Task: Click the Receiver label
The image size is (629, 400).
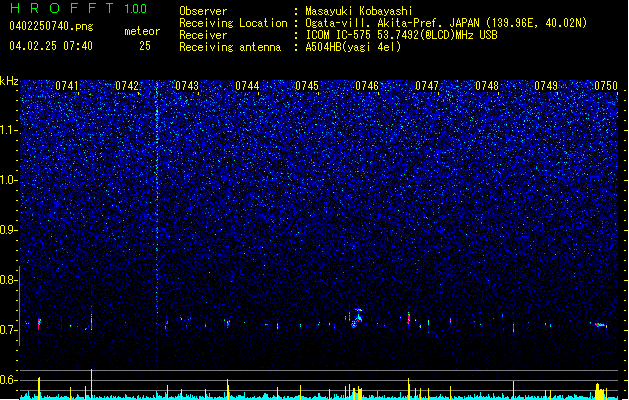Action: pyautogui.click(x=203, y=35)
